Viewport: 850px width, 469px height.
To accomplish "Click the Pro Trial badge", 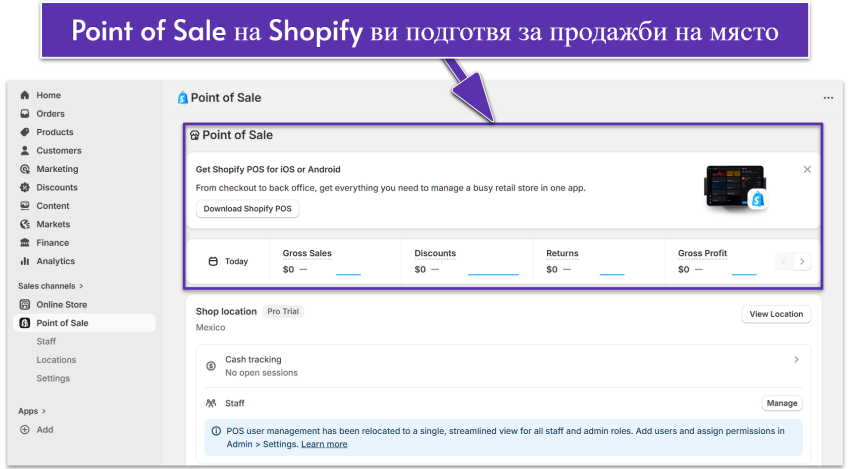I will pyautogui.click(x=283, y=312).
